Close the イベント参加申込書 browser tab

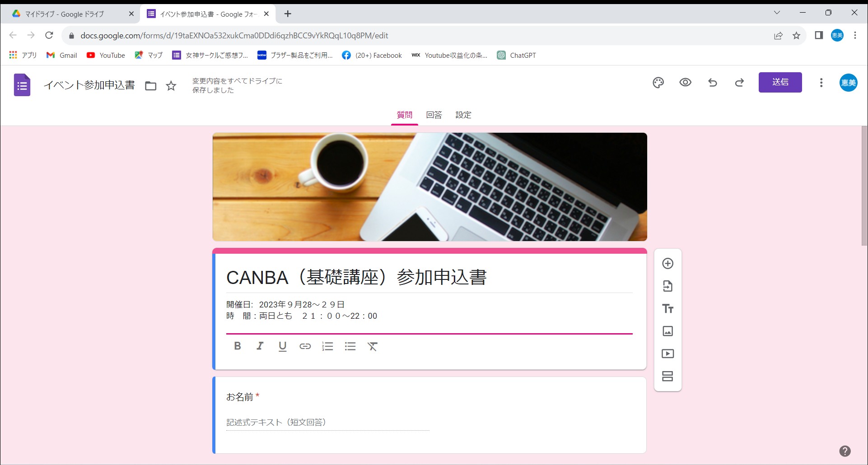[266, 14]
